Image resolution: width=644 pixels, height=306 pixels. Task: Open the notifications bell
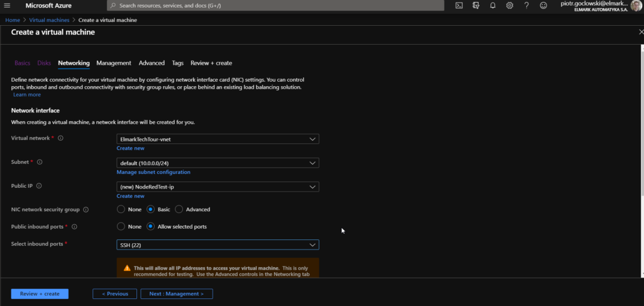[x=493, y=6]
